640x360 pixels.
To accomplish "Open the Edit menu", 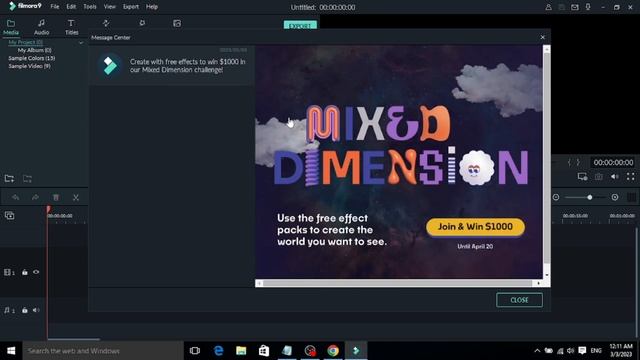I will pyautogui.click(x=71, y=7).
